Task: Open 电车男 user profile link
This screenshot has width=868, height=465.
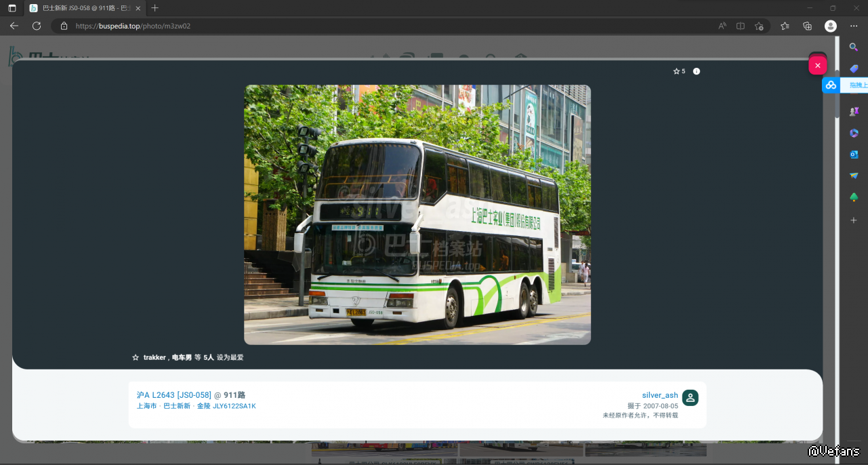Action: [182, 357]
